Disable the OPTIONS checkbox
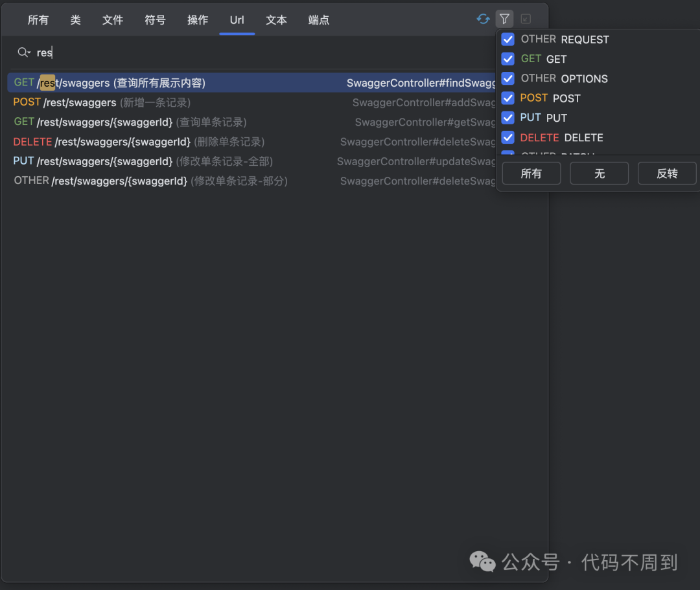 [x=507, y=78]
